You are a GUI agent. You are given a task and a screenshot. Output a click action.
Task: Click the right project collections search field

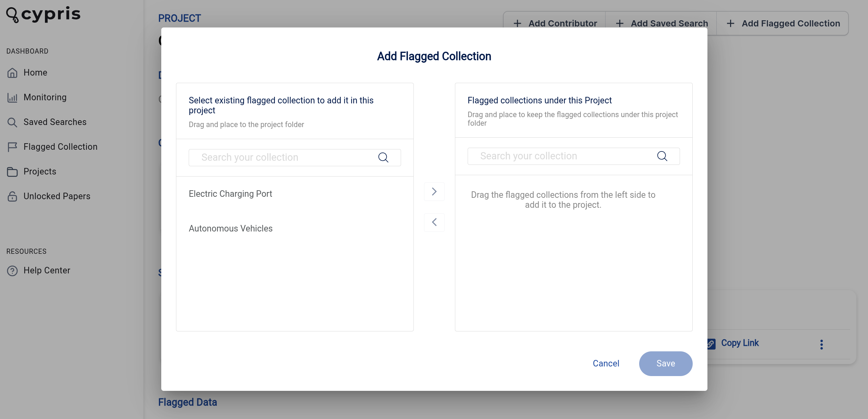pyautogui.click(x=573, y=156)
